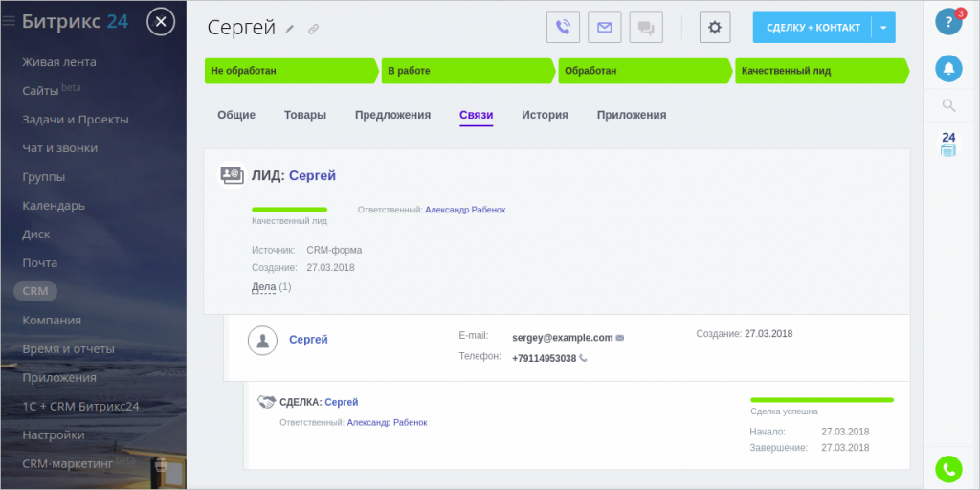This screenshot has width=980, height=490.
Task: Click the Сделка успешна progress bar
Action: point(822,400)
